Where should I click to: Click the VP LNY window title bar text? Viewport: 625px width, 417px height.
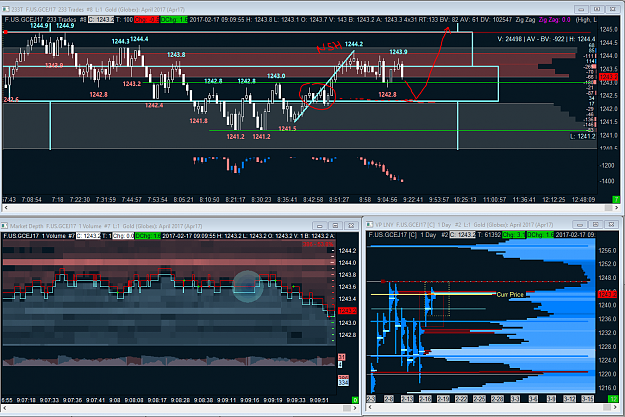pyautogui.click(x=464, y=225)
